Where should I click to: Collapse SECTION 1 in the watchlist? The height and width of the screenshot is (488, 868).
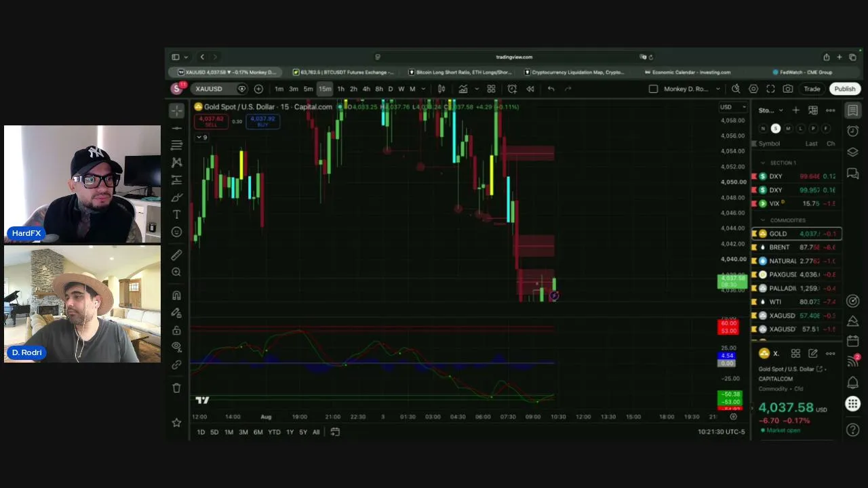tap(763, 163)
